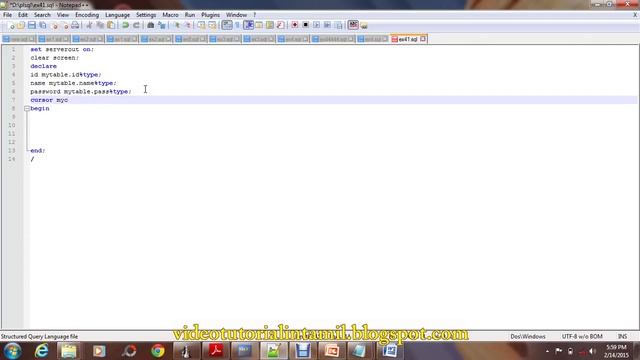Open the Encoding menu
Viewport: 640px width, 360px height.
click(87, 15)
